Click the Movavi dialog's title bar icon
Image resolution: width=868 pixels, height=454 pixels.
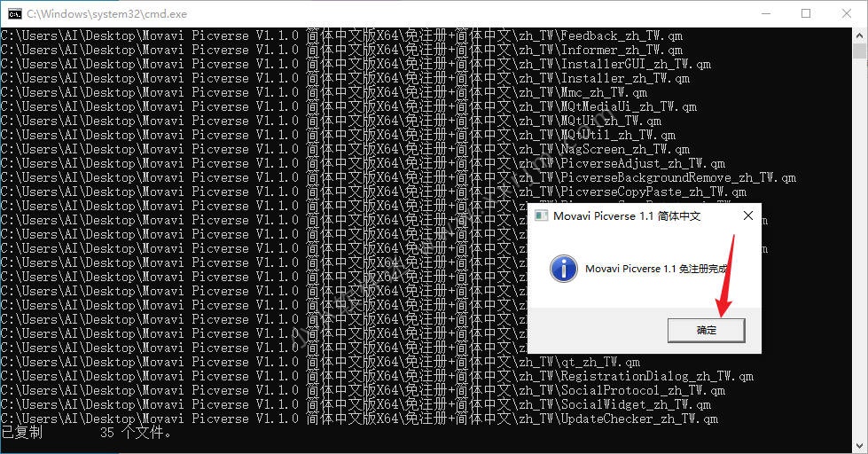pyautogui.click(x=540, y=215)
